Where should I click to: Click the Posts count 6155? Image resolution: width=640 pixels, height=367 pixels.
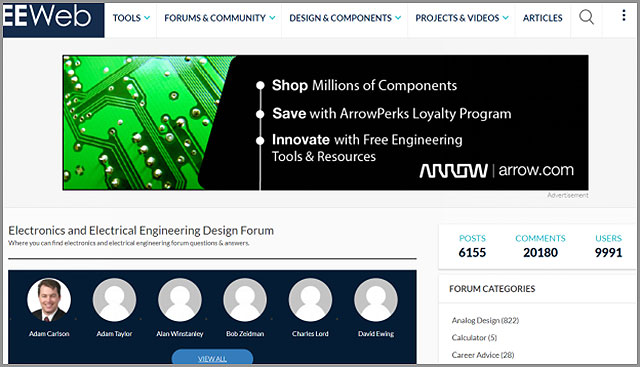[472, 253]
